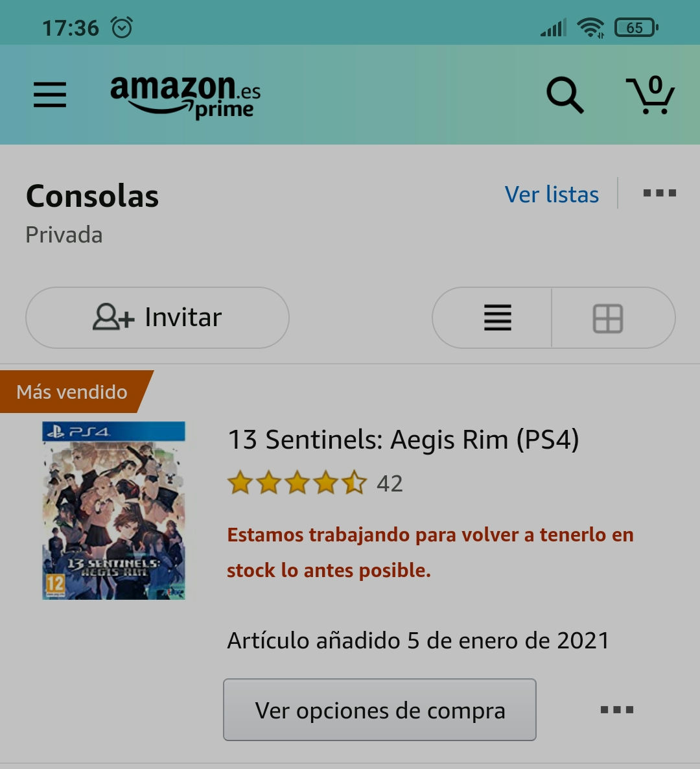Tap the Consolas list title
The width and height of the screenshot is (700, 769).
click(x=92, y=196)
